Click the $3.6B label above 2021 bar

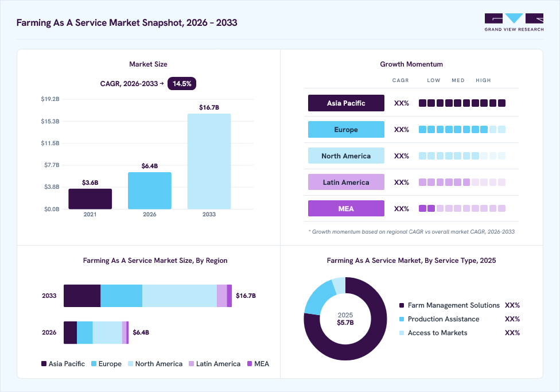pyautogui.click(x=90, y=183)
